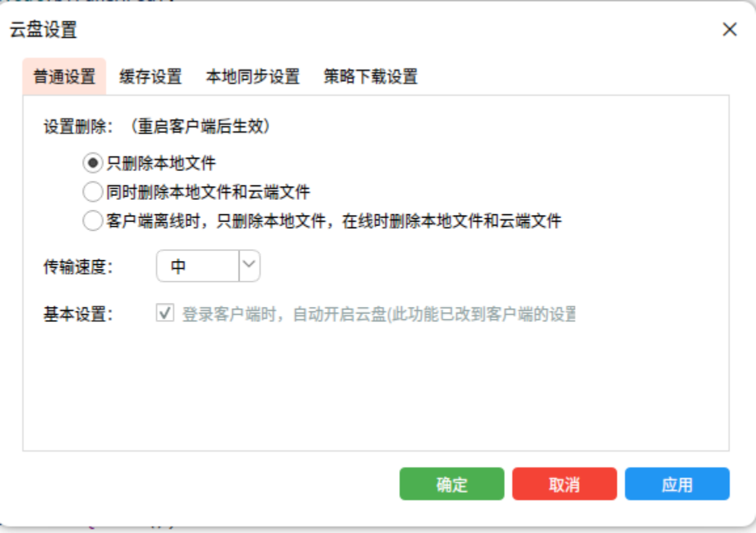Open the 缓存设置 tab
This screenshot has height=533, width=756.
tap(150, 77)
